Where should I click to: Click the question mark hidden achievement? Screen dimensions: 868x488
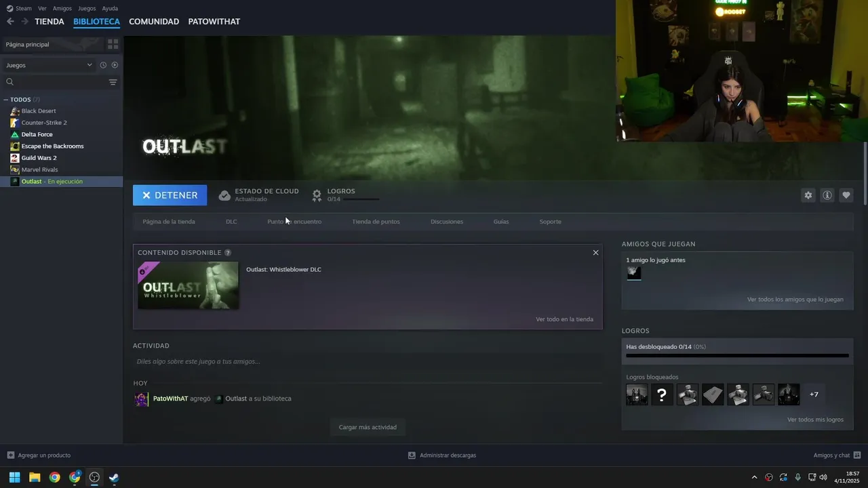click(x=662, y=394)
